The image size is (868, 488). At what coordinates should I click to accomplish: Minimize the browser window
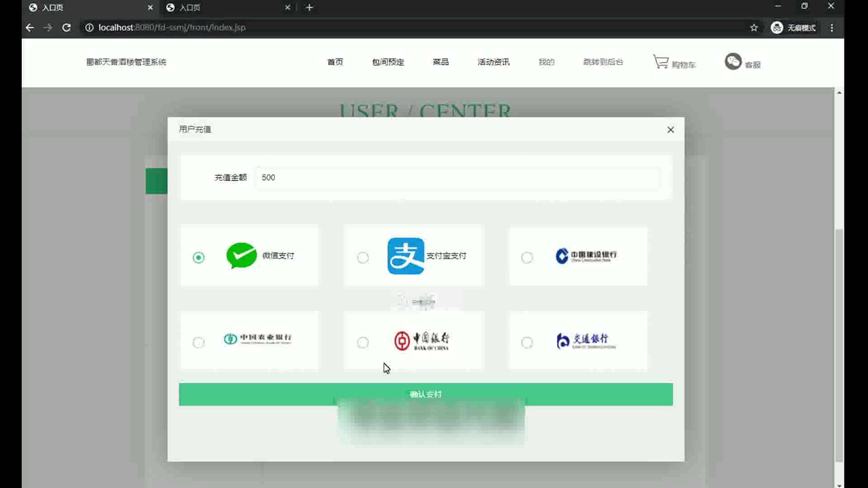click(x=778, y=6)
